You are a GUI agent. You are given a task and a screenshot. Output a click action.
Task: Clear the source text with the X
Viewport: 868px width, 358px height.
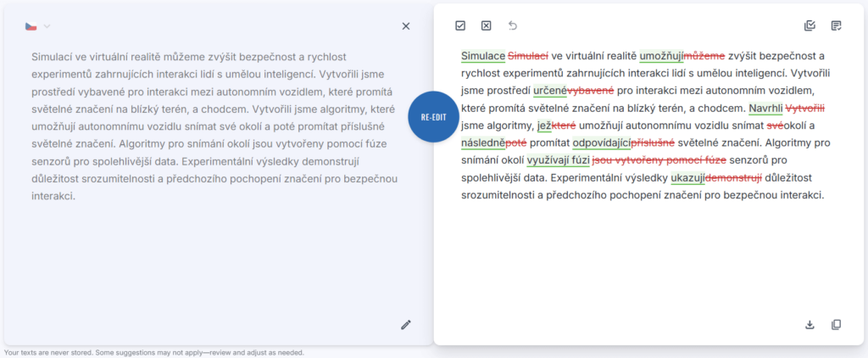click(406, 26)
